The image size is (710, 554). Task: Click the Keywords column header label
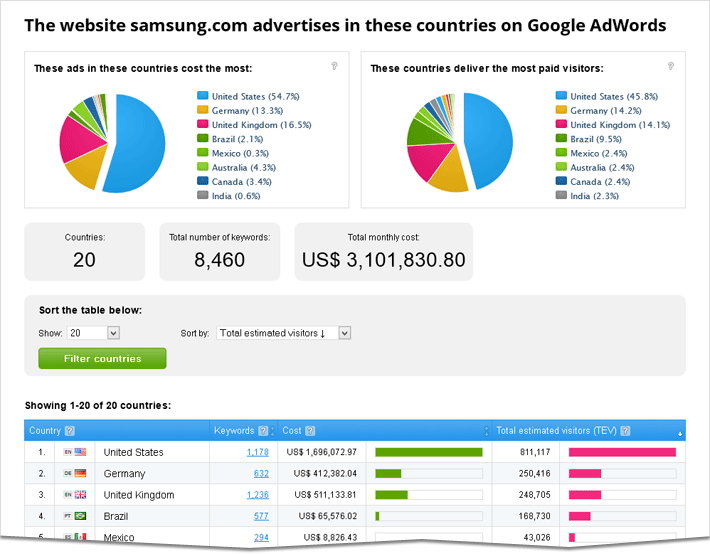234,431
